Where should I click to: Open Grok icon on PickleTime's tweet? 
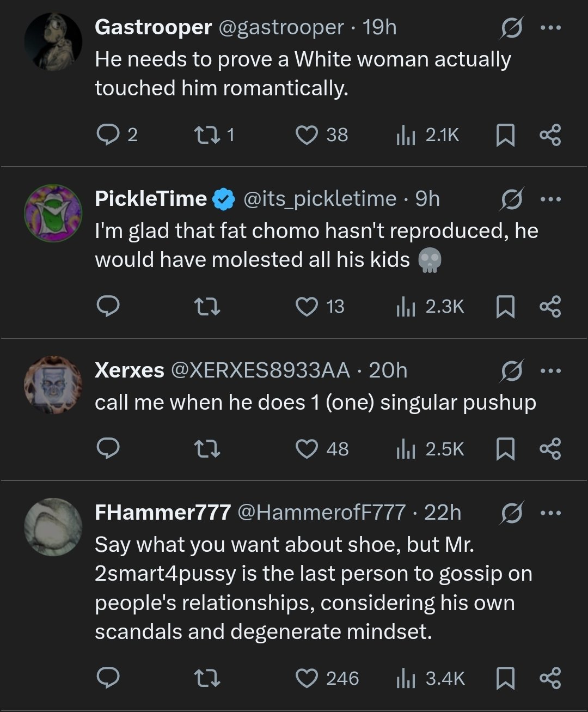(512, 199)
